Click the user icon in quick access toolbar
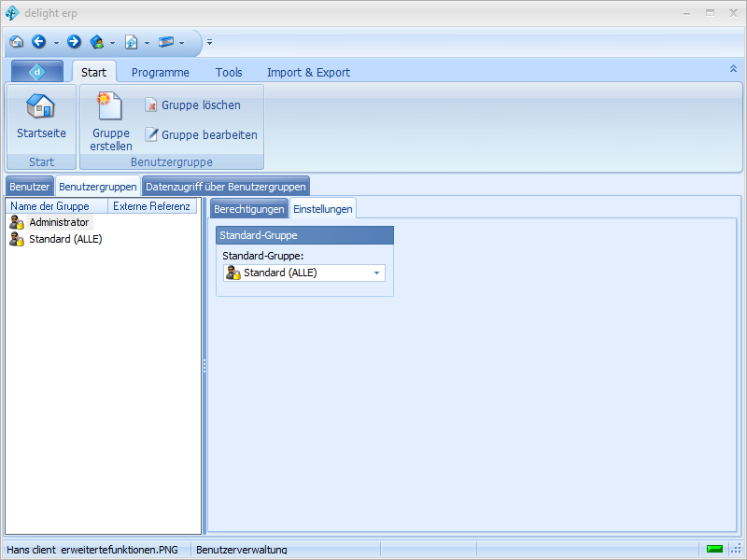Screen dimensions: 747x560 tap(96, 42)
